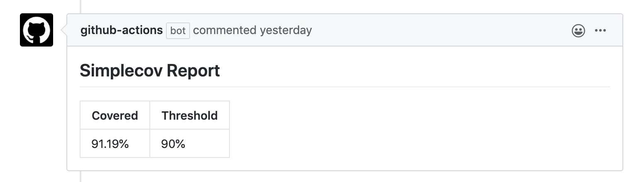Open the github-actions author profile link
644x182 pixels.
(122, 30)
